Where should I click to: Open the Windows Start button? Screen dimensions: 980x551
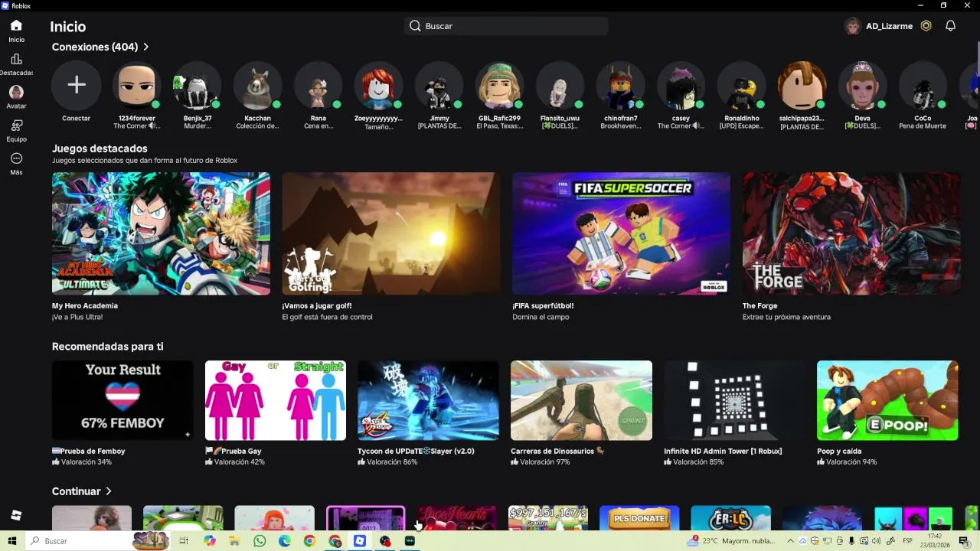click(x=12, y=541)
